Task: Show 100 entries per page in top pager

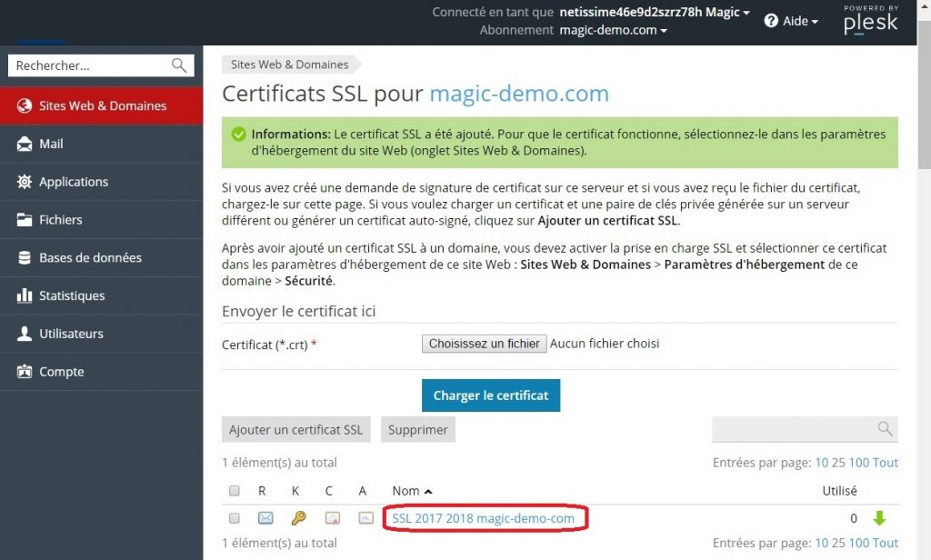Action: coord(858,463)
